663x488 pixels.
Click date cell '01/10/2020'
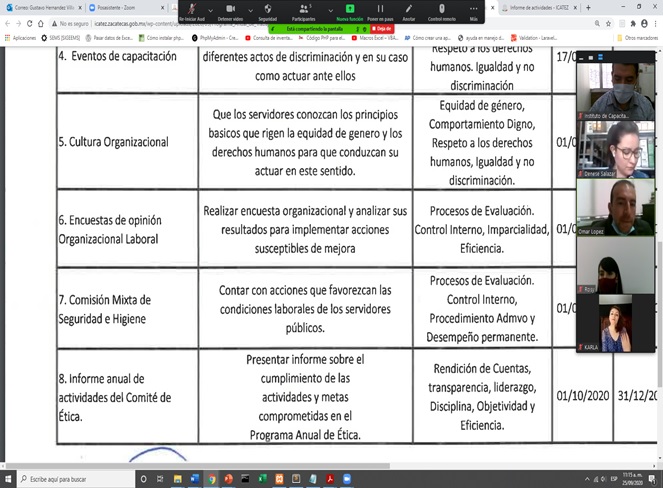coord(582,396)
